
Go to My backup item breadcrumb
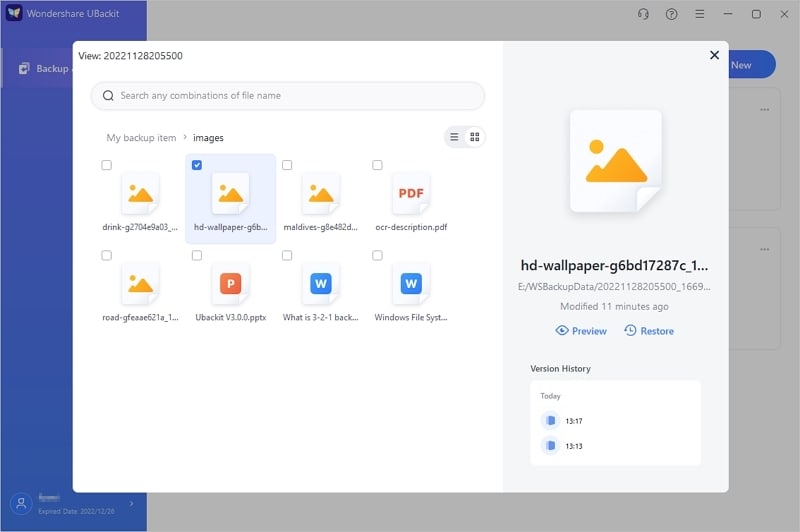[x=141, y=138]
